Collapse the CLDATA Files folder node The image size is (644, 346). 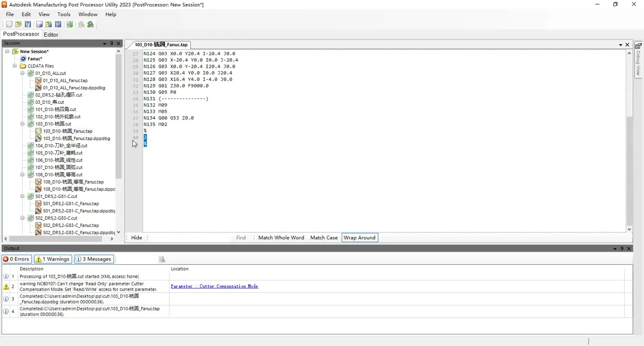15,66
